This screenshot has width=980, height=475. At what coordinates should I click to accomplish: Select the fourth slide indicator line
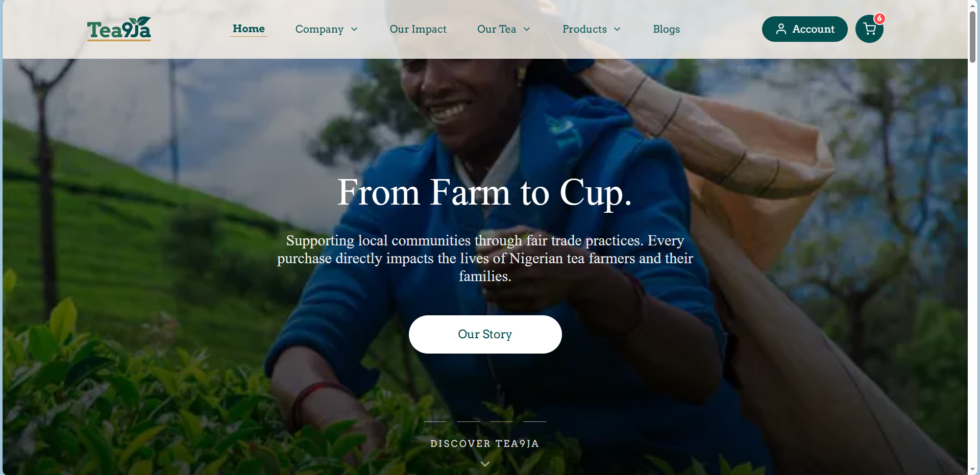535,421
